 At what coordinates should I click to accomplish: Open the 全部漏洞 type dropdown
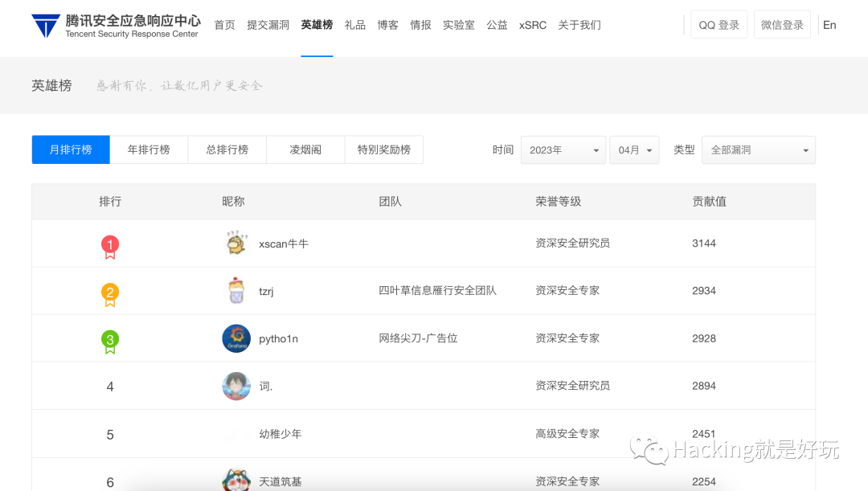(x=759, y=150)
